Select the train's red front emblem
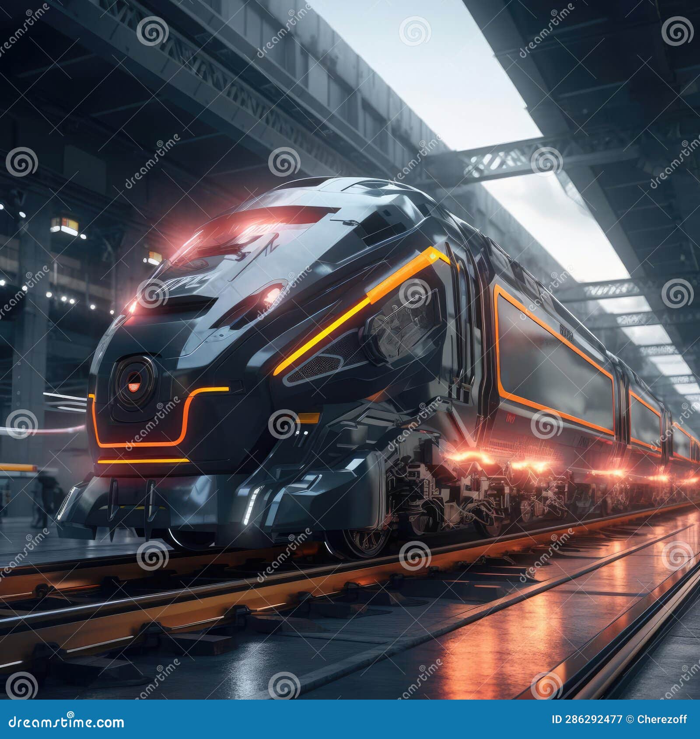Image resolution: width=700 pixels, height=739 pixels. click(135, 387)
